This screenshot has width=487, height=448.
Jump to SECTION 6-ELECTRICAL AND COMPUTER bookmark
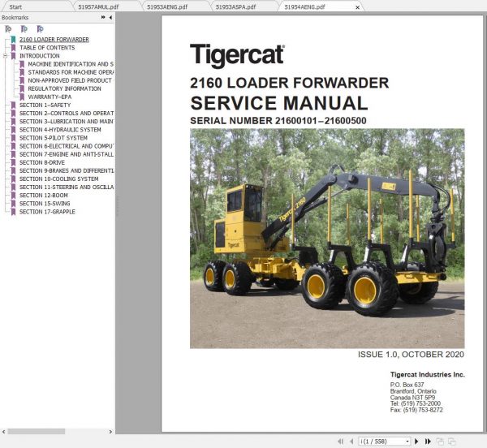(67, 146)
